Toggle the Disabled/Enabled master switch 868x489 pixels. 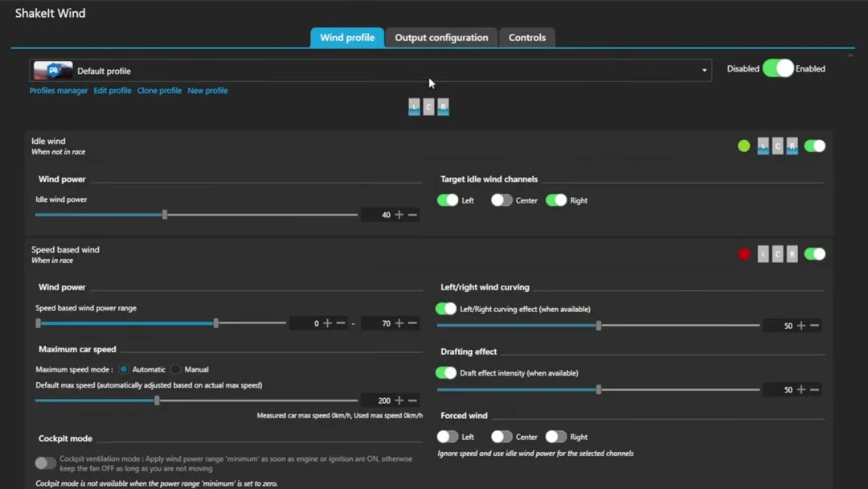coord(778,68)
